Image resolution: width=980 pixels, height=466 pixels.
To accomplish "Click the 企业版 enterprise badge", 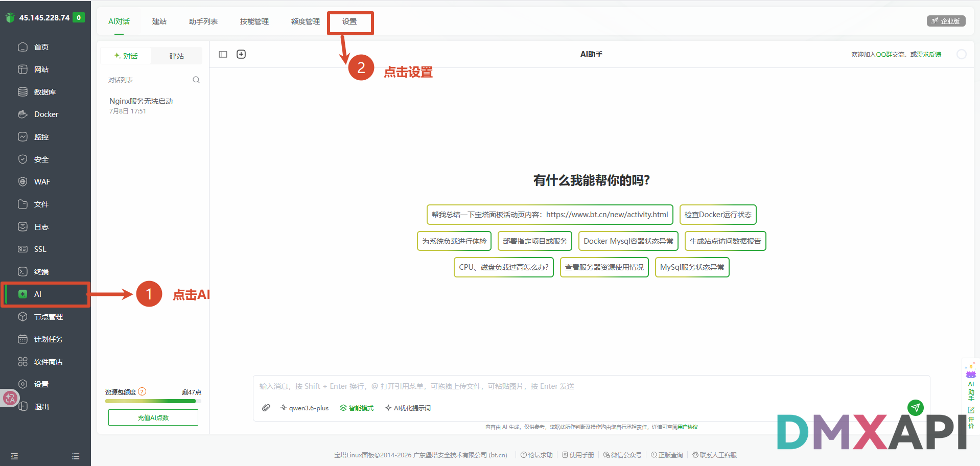I will coord(946,21).
